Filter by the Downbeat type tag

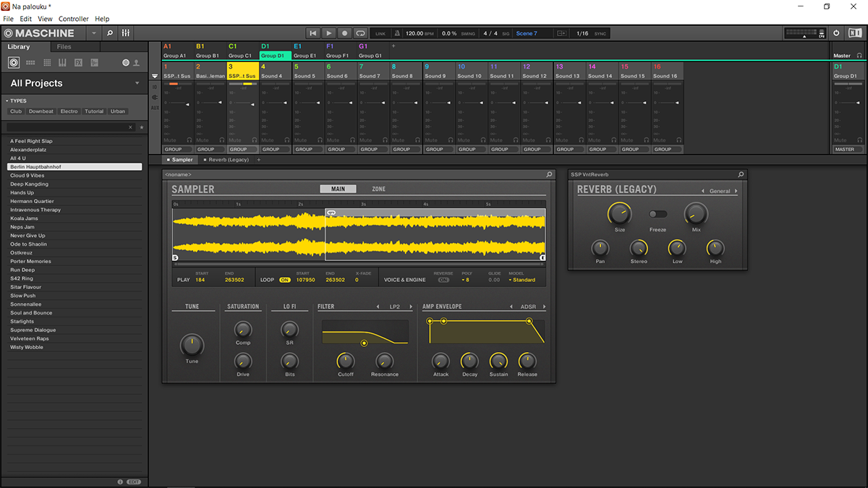pyautogui.click(x=41, y=111)
